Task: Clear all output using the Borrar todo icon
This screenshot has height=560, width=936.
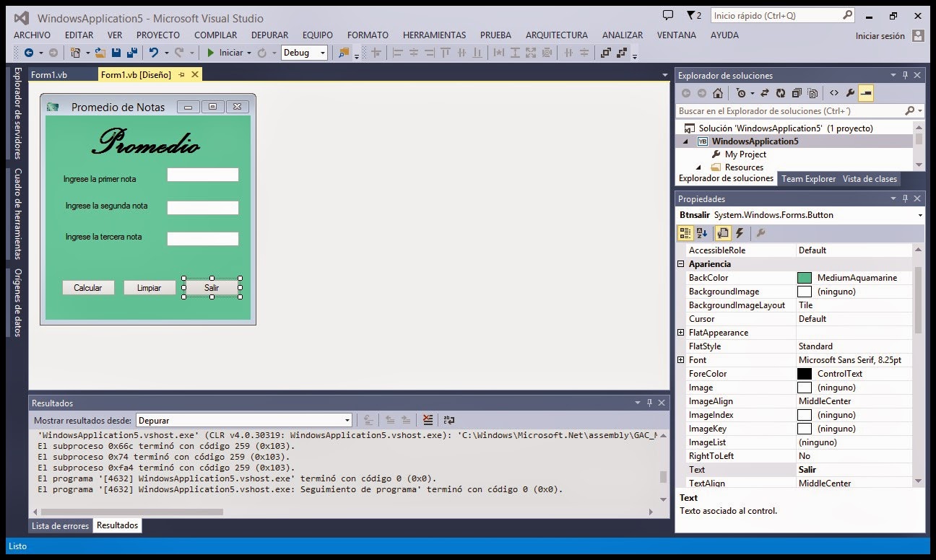Action: click(x=428, y=420)
